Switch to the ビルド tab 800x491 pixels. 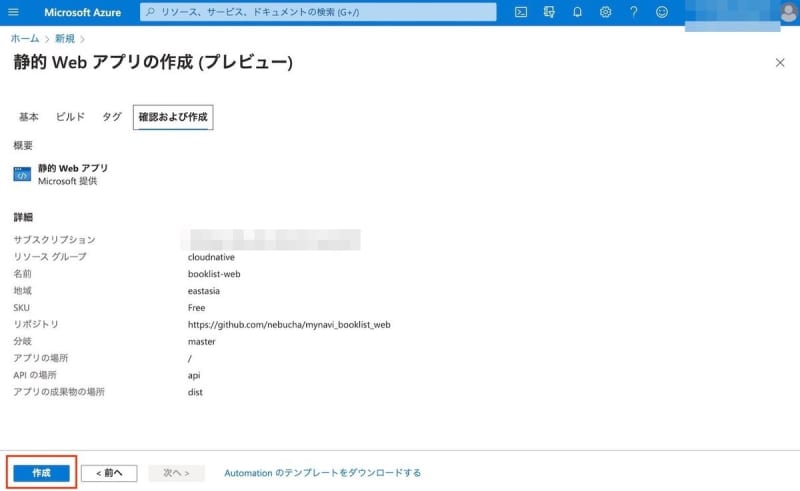tap(70, 117)
